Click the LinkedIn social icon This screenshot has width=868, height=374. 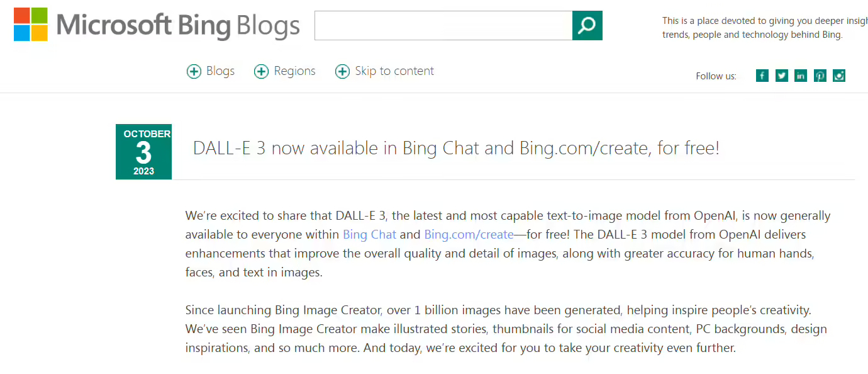tap(800, 75)
